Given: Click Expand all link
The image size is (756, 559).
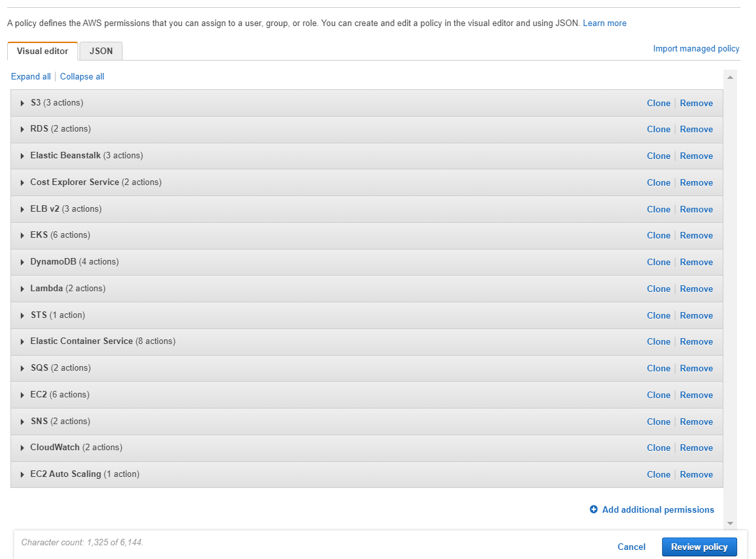Looking at the screenshot, I should 31,77.
